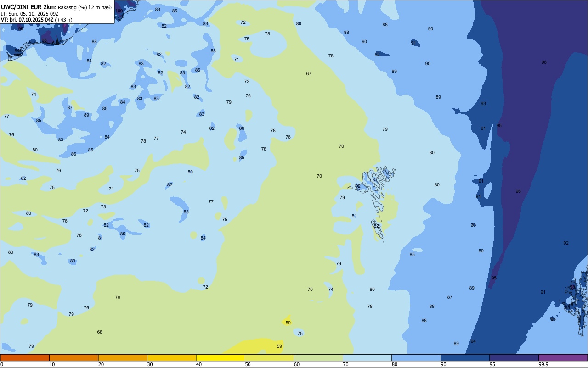Click the '99.9' legend tick label
This screenshot has width=588, height=368.
543,364
